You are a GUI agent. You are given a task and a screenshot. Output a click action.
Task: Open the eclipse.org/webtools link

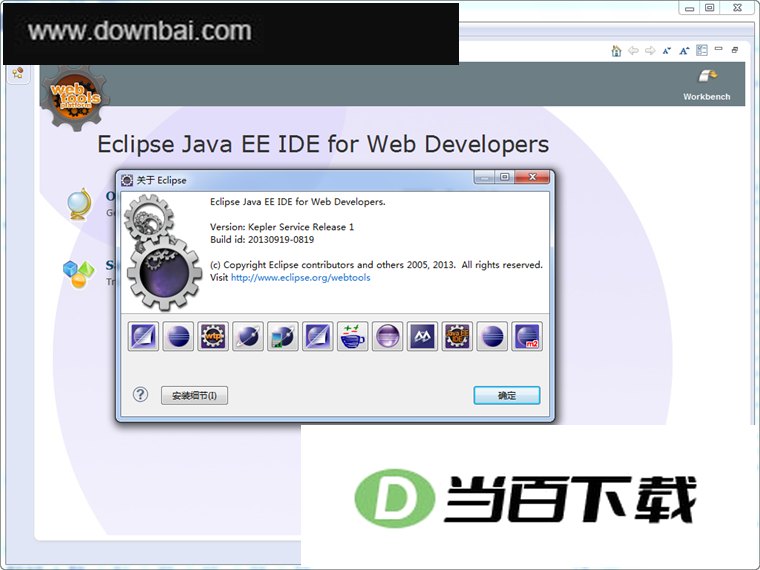tap(301, 278)
